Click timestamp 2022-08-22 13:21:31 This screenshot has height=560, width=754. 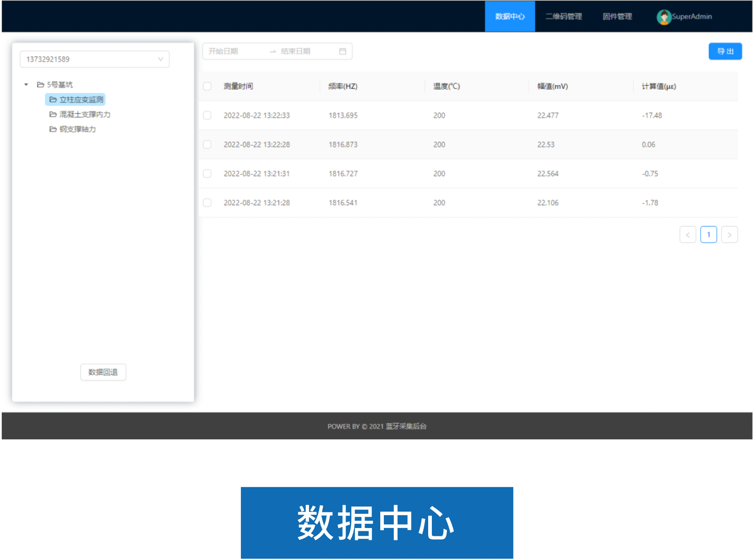(x=257, y=174)
